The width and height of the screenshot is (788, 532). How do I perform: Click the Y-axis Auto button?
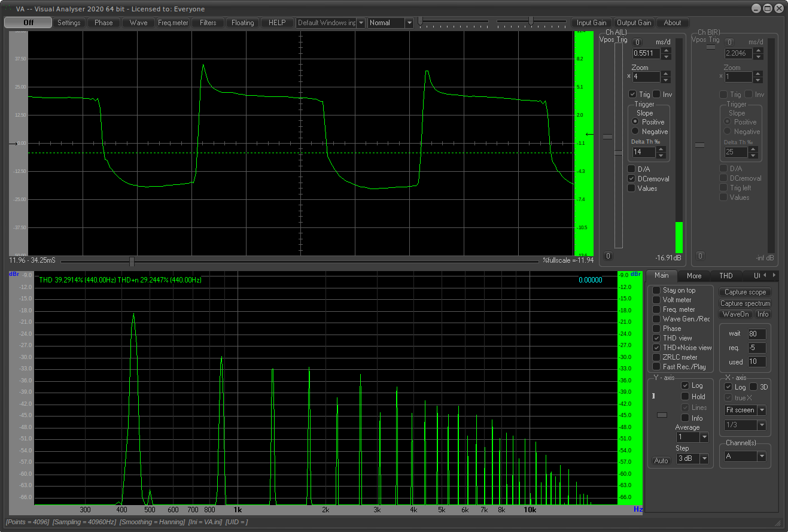(661, 461)
